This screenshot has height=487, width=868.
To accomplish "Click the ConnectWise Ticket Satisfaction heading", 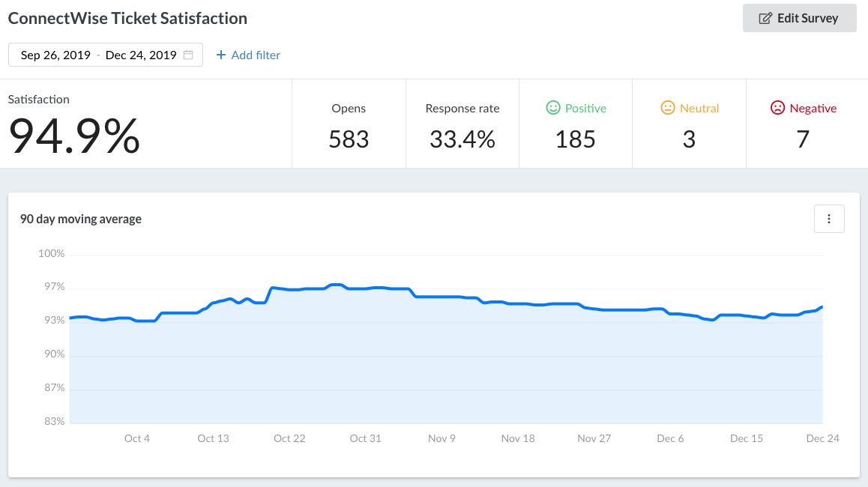I will tap(127, 18).
